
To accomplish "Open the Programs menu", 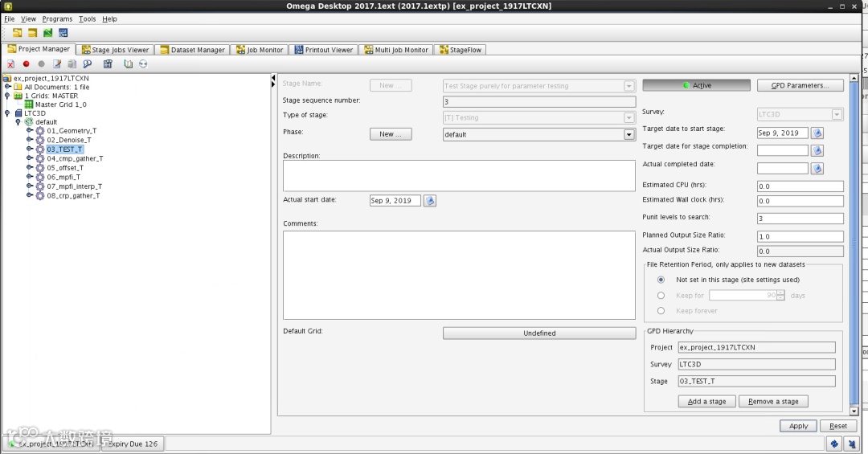I will click(x=57, y=18).
